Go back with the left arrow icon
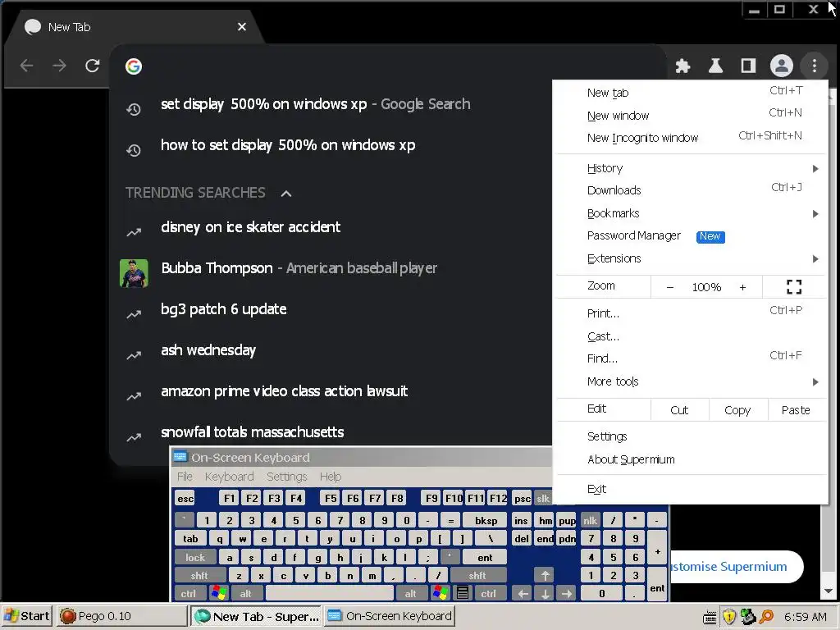The height and width of the screenshot is (630, 840). [x=26, y=66]
